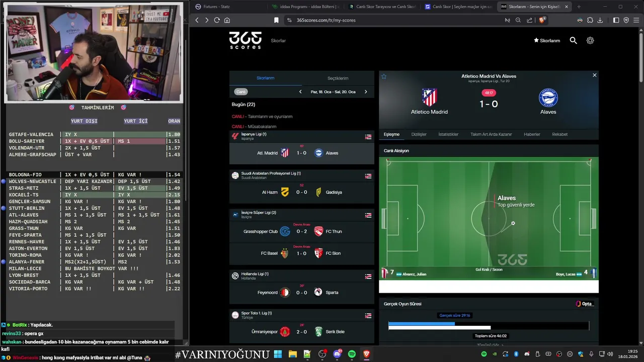Expand Hollanda Ligi (1) header
Image resolution: width=644 pixels, height=362 pixels.
pos(302,276)
